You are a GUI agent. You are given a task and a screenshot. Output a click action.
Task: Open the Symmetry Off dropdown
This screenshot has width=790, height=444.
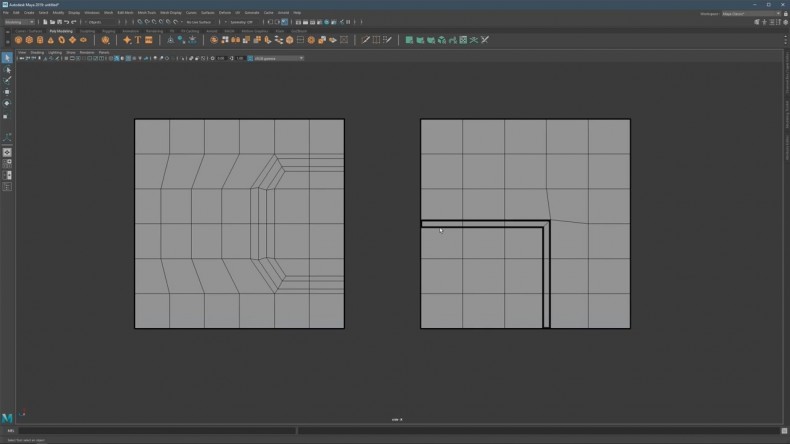pos(244,22)
